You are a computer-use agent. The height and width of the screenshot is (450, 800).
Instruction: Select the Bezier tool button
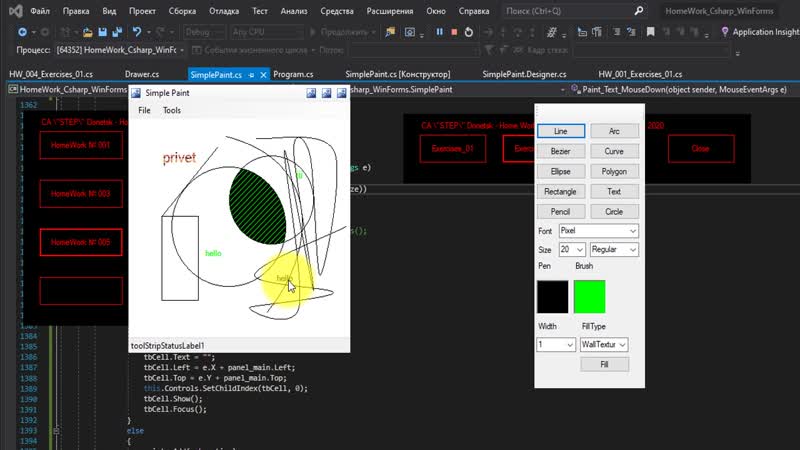coord(561,152)
